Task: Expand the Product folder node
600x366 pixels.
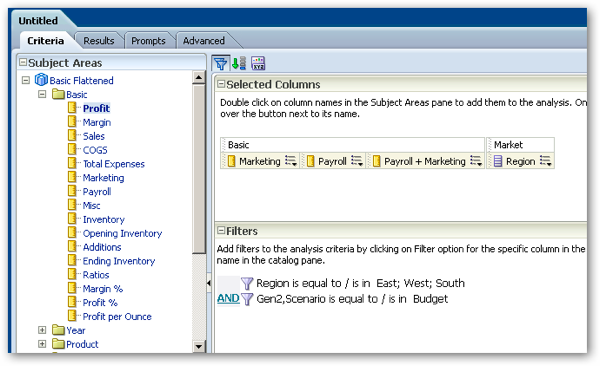Action: pyautogui.click(x=42, y=344)
